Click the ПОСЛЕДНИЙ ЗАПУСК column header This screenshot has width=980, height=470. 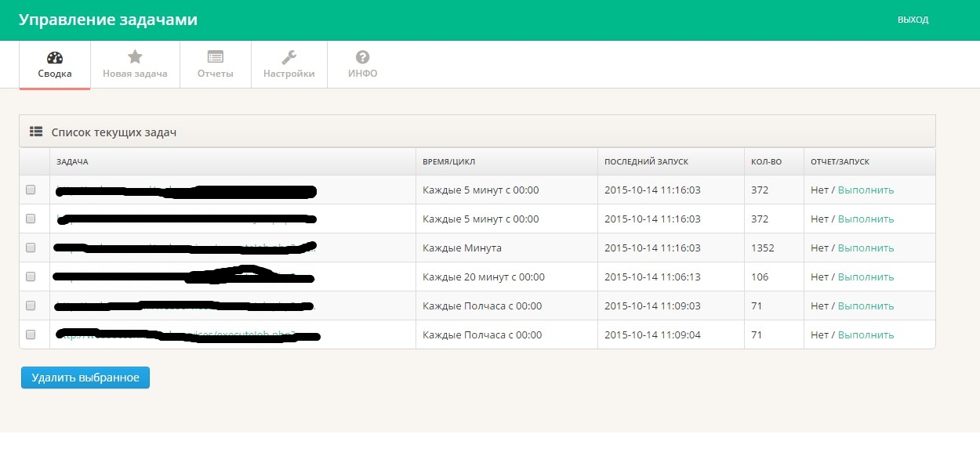pyautogui.click(x=645, y=161)
